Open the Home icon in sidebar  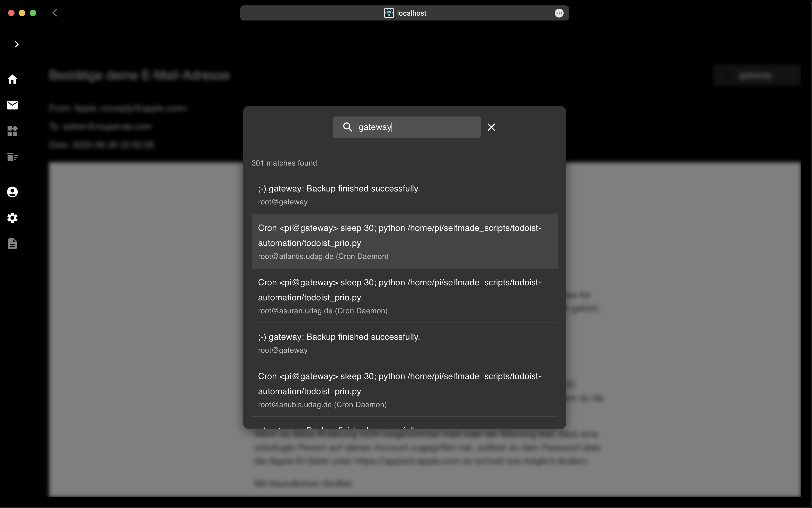tap(12, 79)
